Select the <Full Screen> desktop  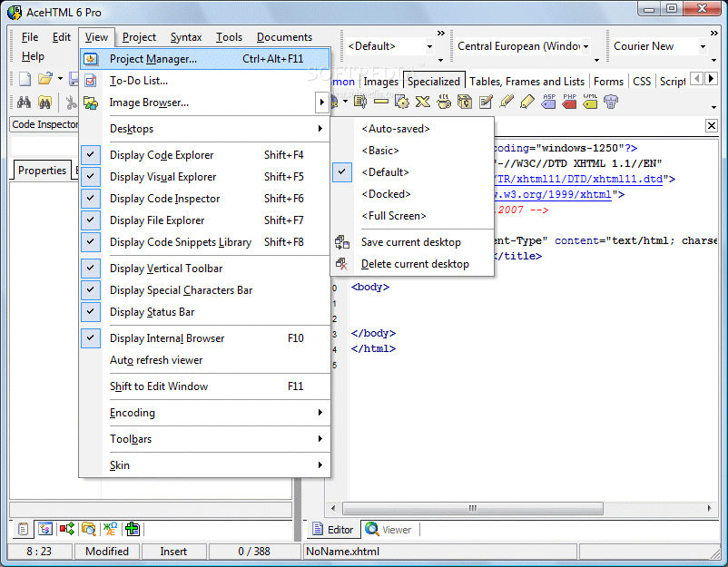pyautogui.click(x=412, y=216)
